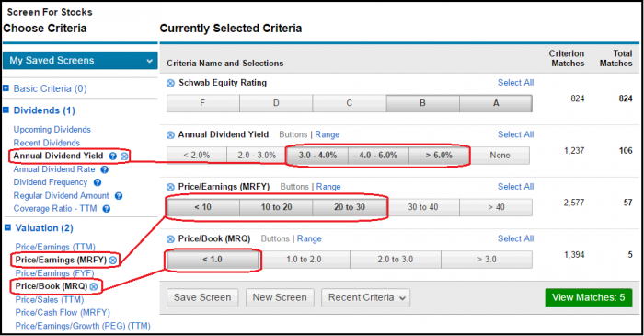Click View Matches: 5 button

click(x=589, y=297)
